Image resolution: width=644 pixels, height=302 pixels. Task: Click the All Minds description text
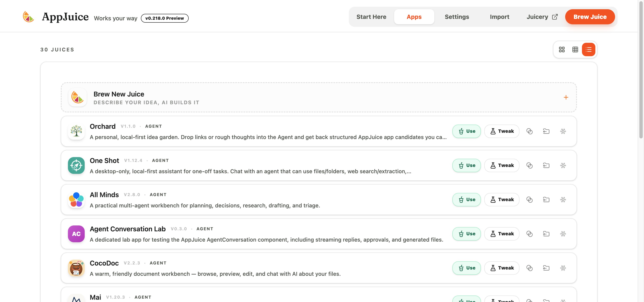coord(205,206)
